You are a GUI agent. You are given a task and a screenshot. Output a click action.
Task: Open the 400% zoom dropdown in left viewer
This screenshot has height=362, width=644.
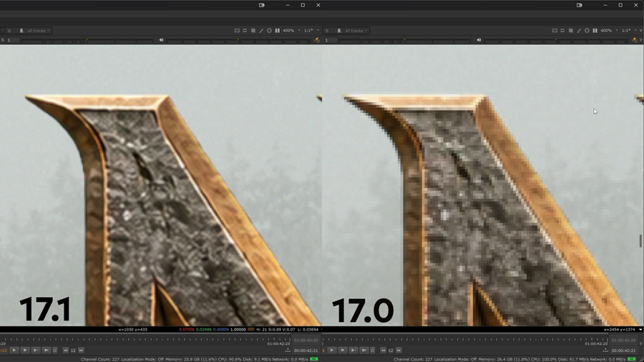click(x=291, y=30)
